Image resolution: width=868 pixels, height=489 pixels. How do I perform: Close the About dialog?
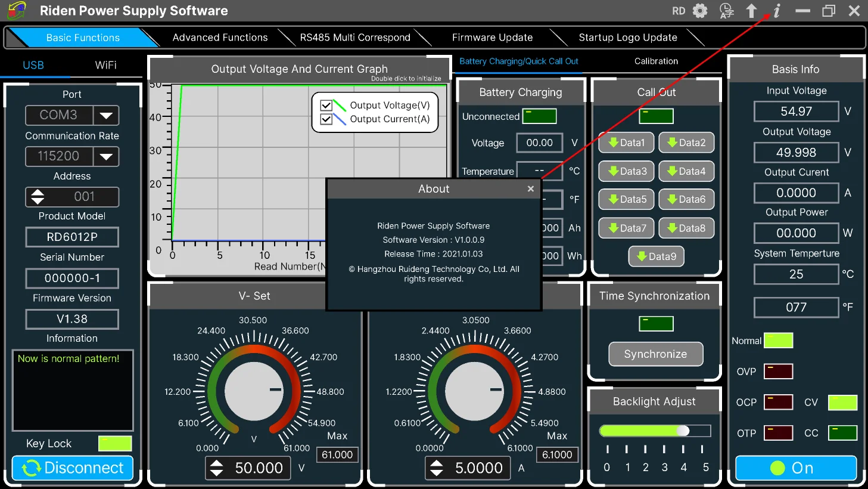530,189
